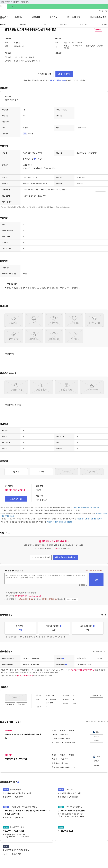The height and width of the screenshot is (868, 108).
Task: Open the 출산휴가·육아휴직 menu
Action: point(98,17)
